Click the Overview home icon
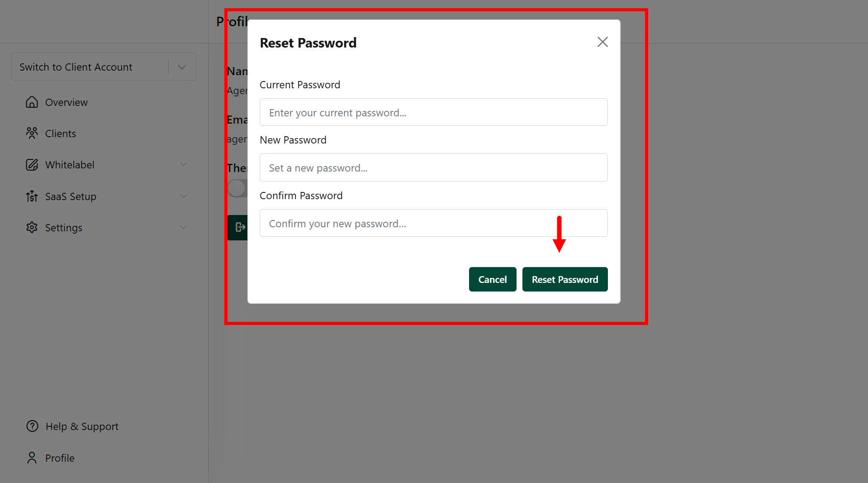Viewport: 868px width, 483px height. pos(32,102)
